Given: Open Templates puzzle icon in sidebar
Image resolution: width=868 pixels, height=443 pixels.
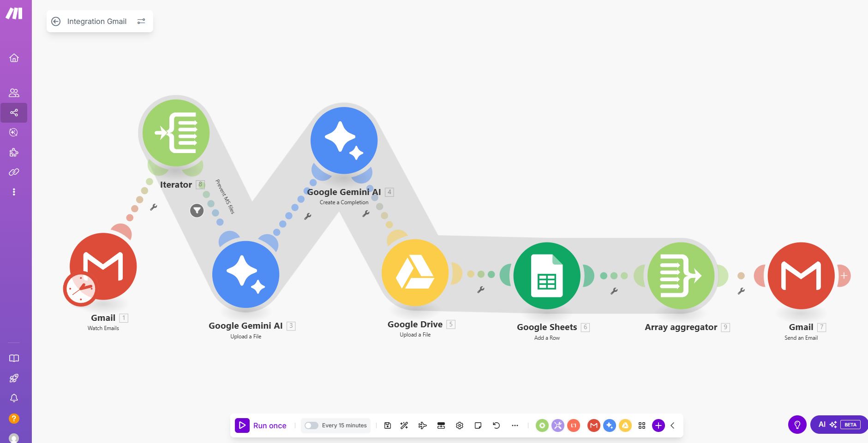Looking at the screenshot, I should coord(14,152).
